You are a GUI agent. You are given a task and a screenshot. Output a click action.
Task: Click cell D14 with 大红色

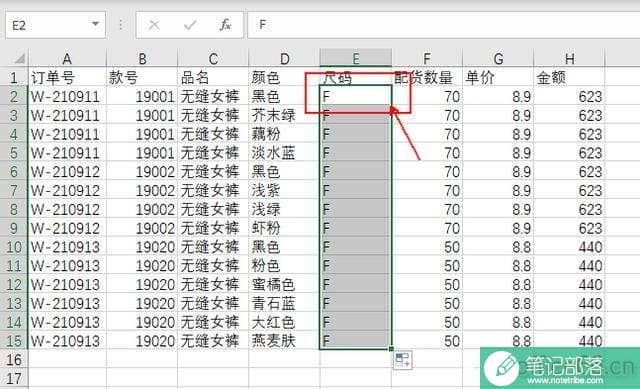[x=284, y=322]
